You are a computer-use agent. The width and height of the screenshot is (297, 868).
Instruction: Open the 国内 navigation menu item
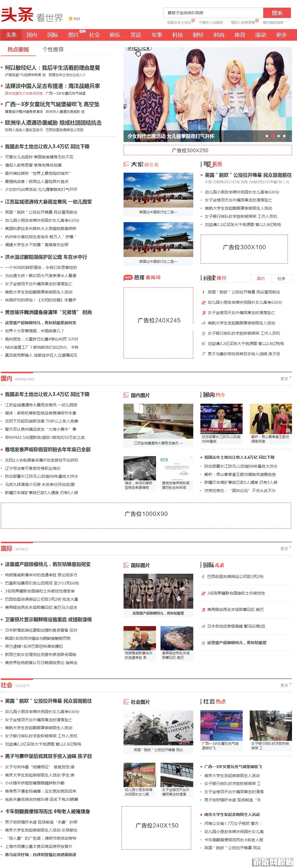click(x=32, y=35)
